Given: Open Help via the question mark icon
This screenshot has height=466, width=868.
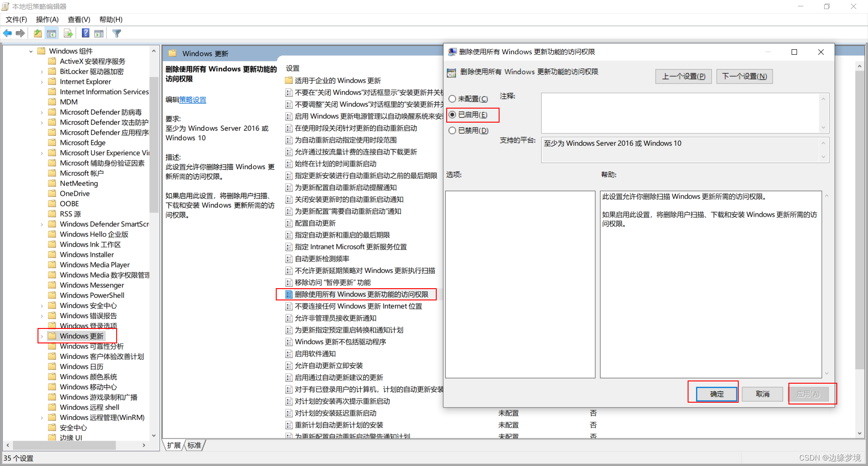Looking at the screenshot, I should [85, 33].
